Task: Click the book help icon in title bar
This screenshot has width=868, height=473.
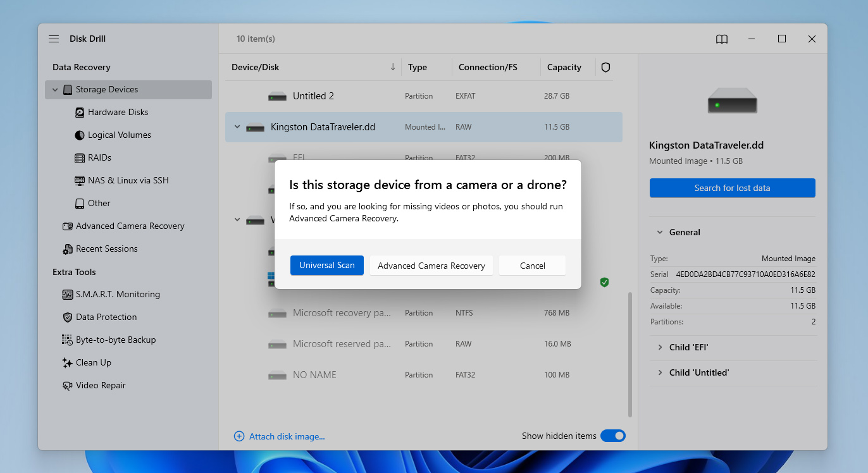Action: tap(722, 39)
